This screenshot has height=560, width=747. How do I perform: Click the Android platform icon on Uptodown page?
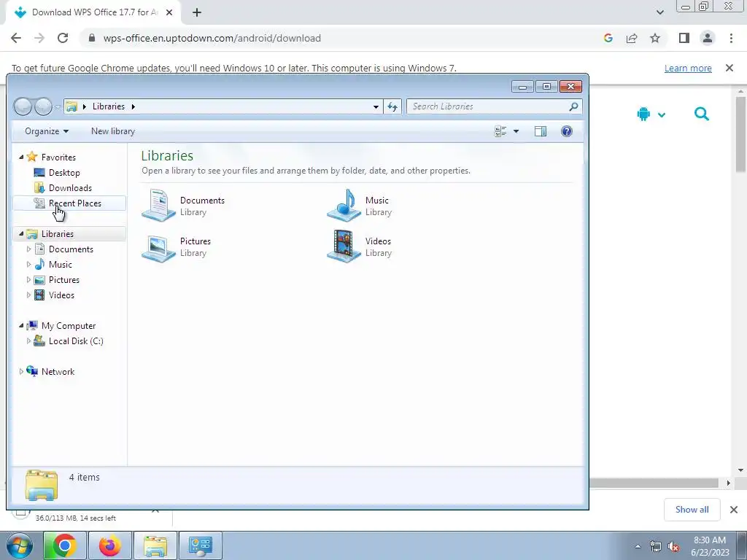pyautogui.click(x=643, y=114)
